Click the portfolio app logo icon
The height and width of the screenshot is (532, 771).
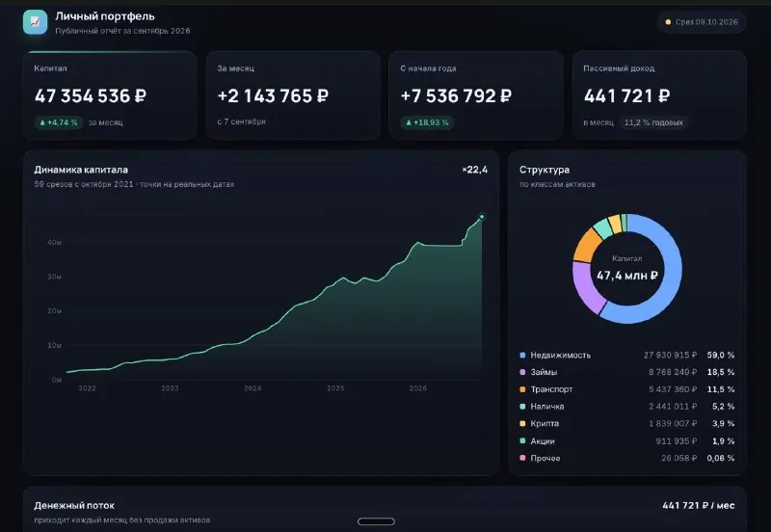click(x=35, y=22)
